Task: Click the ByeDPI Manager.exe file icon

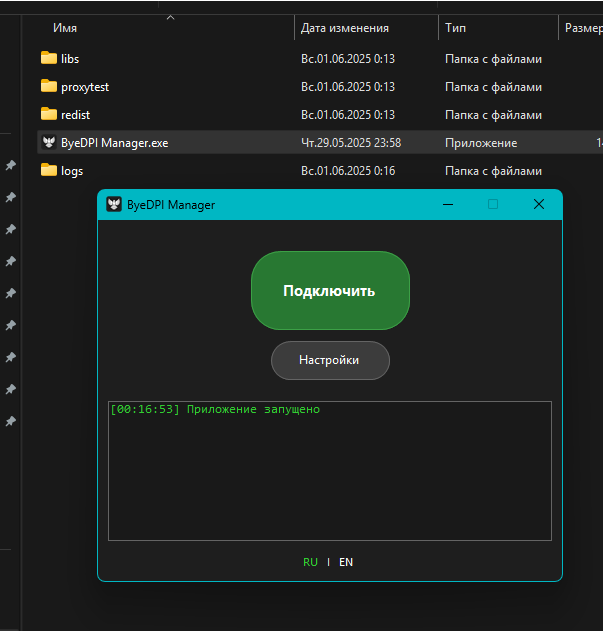Action: tap(49, 142)
